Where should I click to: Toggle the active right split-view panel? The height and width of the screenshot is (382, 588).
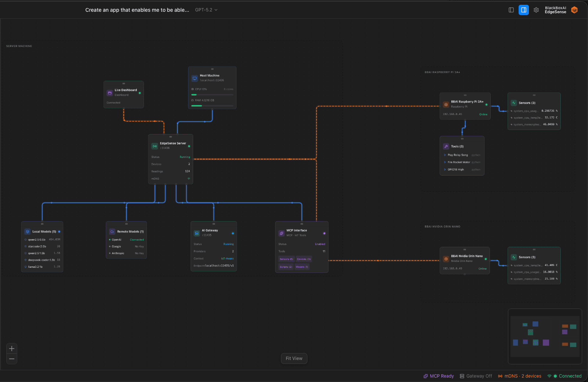pos(523,10)
